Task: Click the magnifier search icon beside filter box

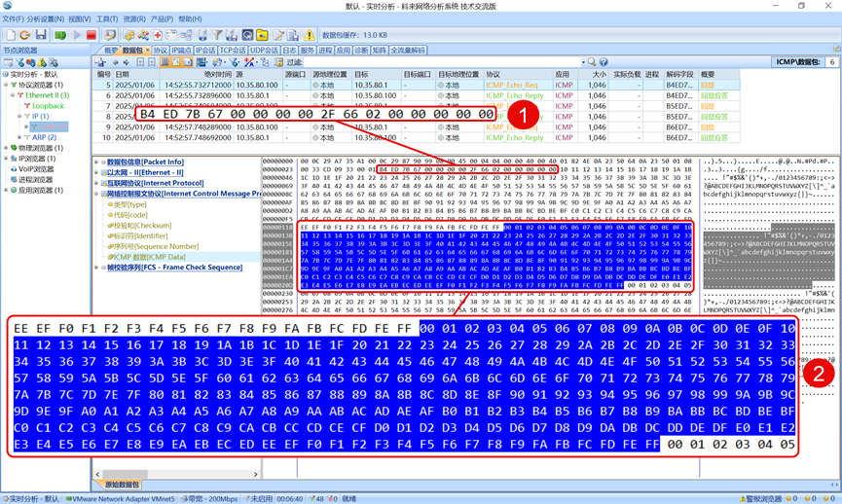Action: coord(590,62)
